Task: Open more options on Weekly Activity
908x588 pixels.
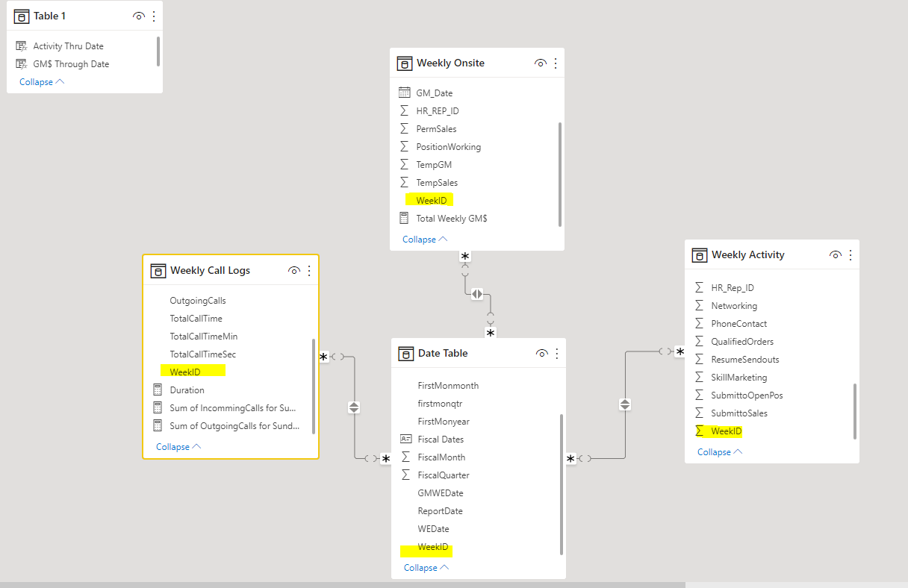Action: coord(850,255)
